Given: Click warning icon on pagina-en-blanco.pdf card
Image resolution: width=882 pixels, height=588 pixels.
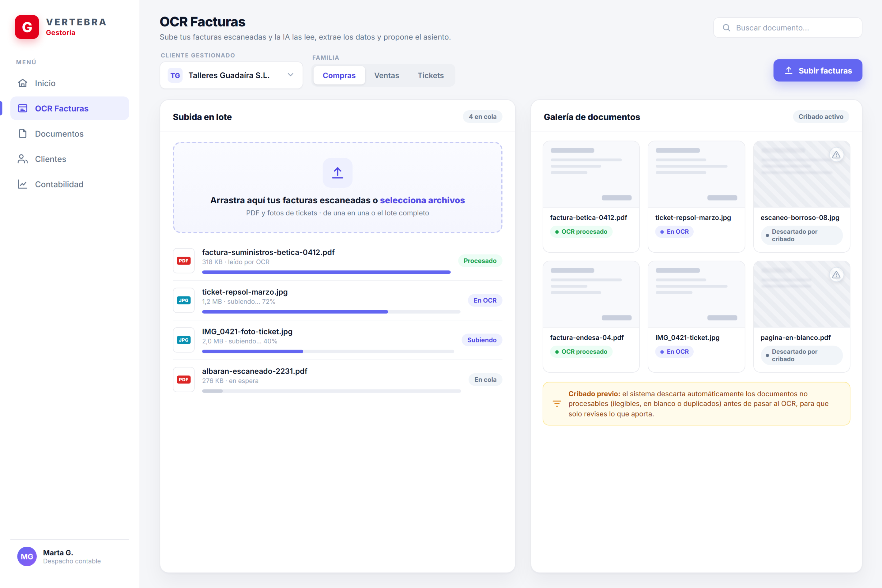Looking at the screenshot, I should (836, 275).
